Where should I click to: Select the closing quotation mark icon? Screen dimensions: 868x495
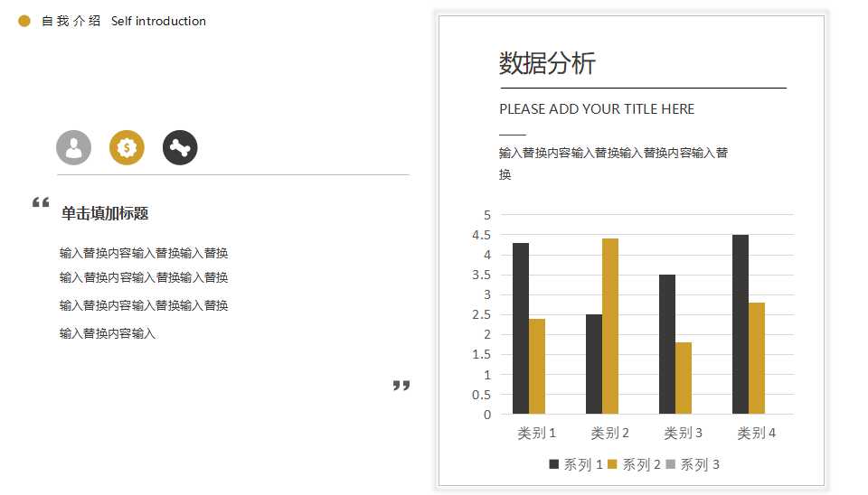click(x=401, y=386)
